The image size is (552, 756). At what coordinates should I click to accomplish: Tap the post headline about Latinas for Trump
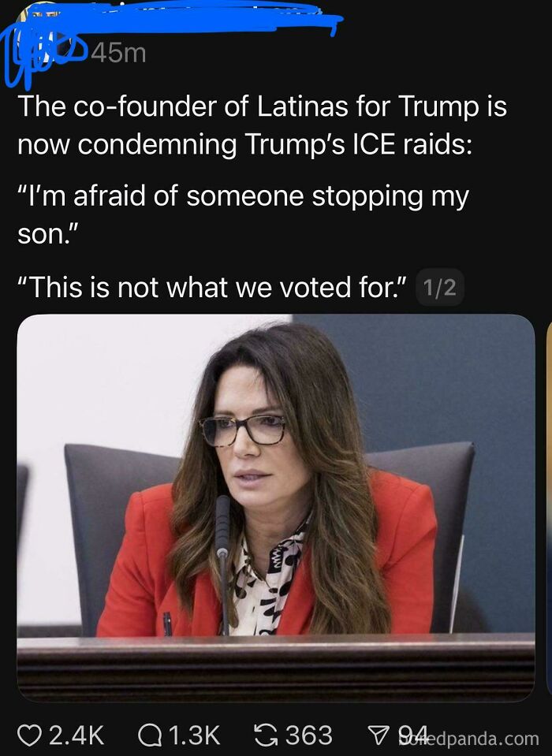(263, 125)
